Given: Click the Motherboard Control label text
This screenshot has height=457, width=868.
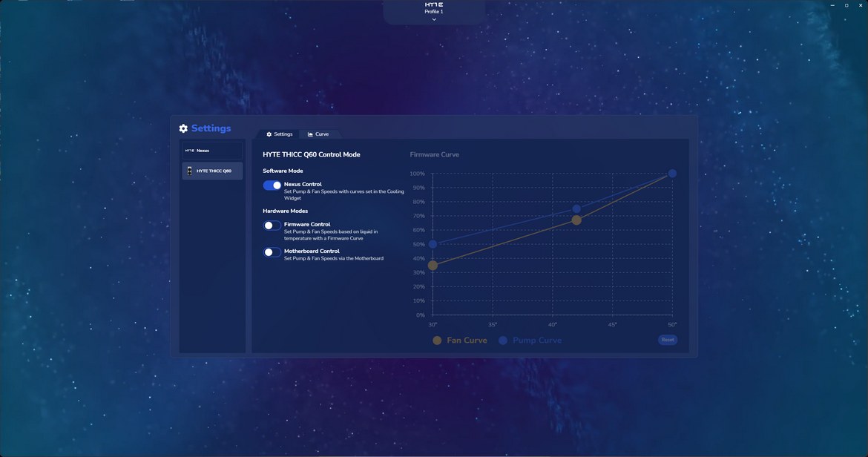Looking at the screenshot, I should (x=312, y=251).
